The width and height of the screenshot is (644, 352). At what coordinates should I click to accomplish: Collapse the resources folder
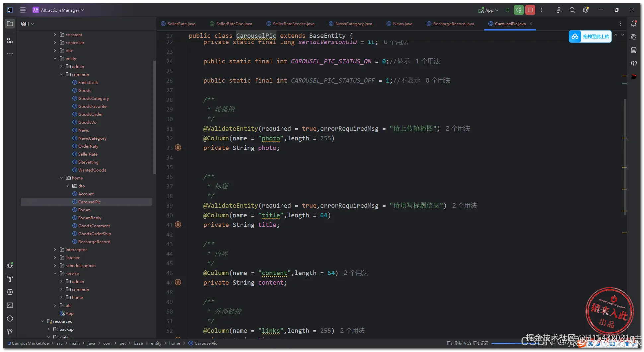(x=42, y=321)
